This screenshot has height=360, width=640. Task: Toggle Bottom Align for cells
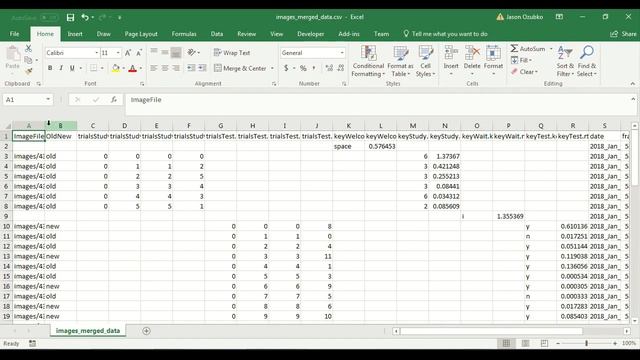tap(176, 53)
